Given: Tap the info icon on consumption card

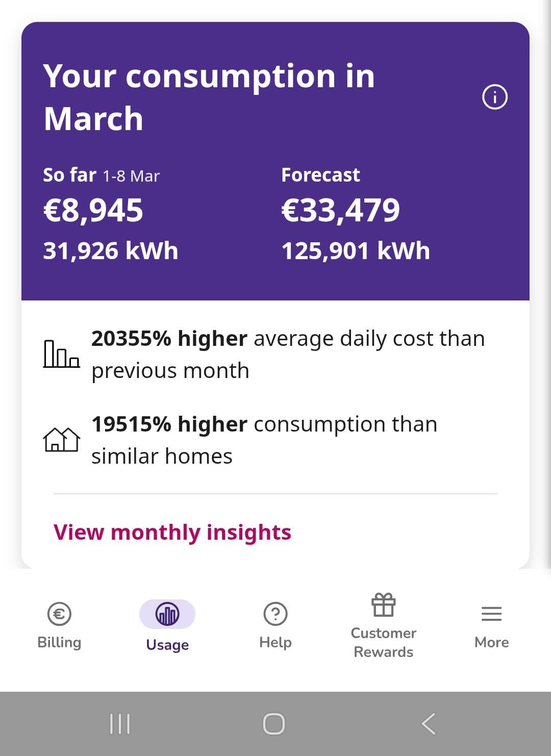Looking at the screenshot, I should (494, 97).
